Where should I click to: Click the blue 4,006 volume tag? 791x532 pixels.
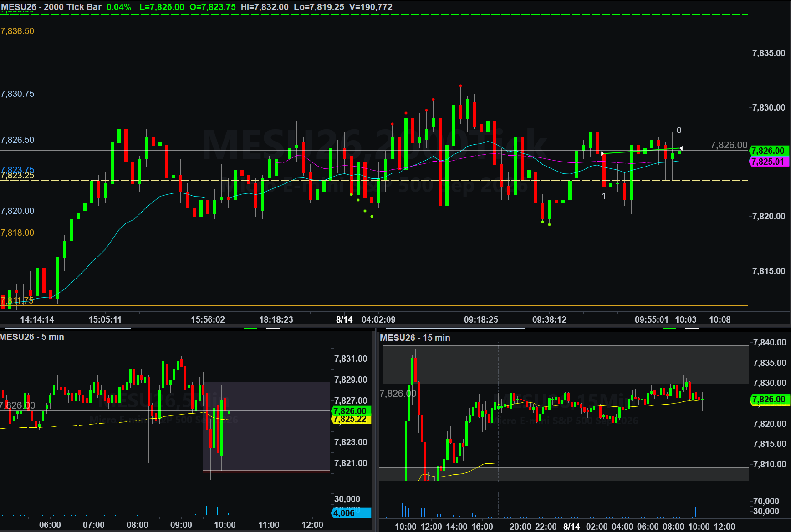click(351, 513)
